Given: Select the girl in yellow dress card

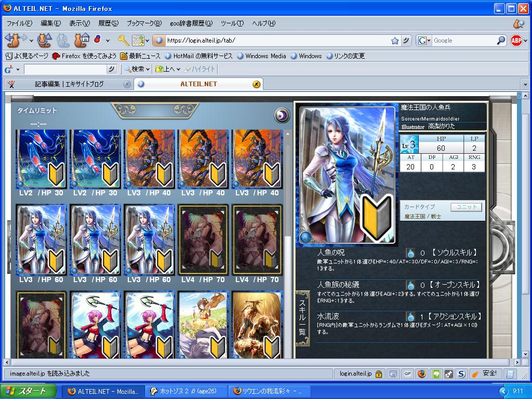Looking at the screenshot, I should 203,325.
